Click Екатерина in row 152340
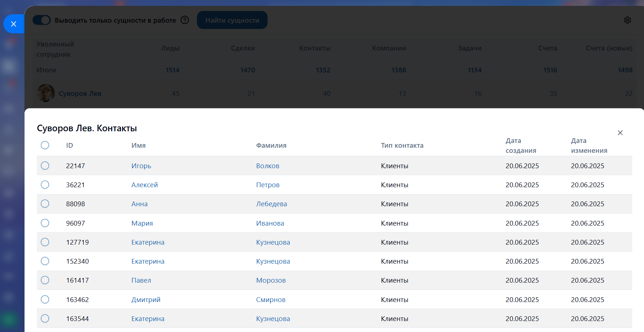The height and width of the screenshot is (332, 644). click(148, 261)
